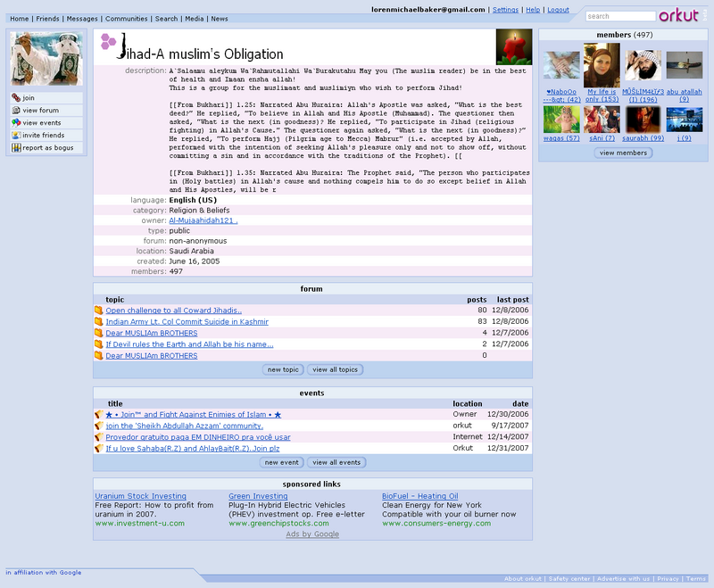Open topic Open challenge to all Coward Jihadis

click(173, 311)
